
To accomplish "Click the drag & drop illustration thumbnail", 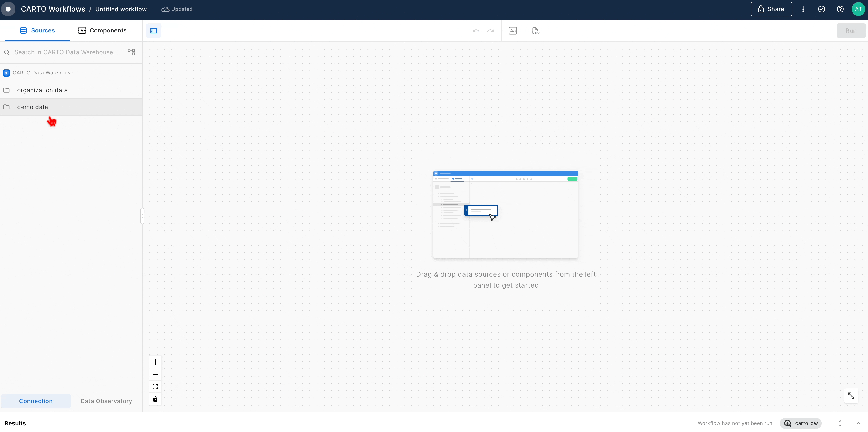I will tap(506, 214).
